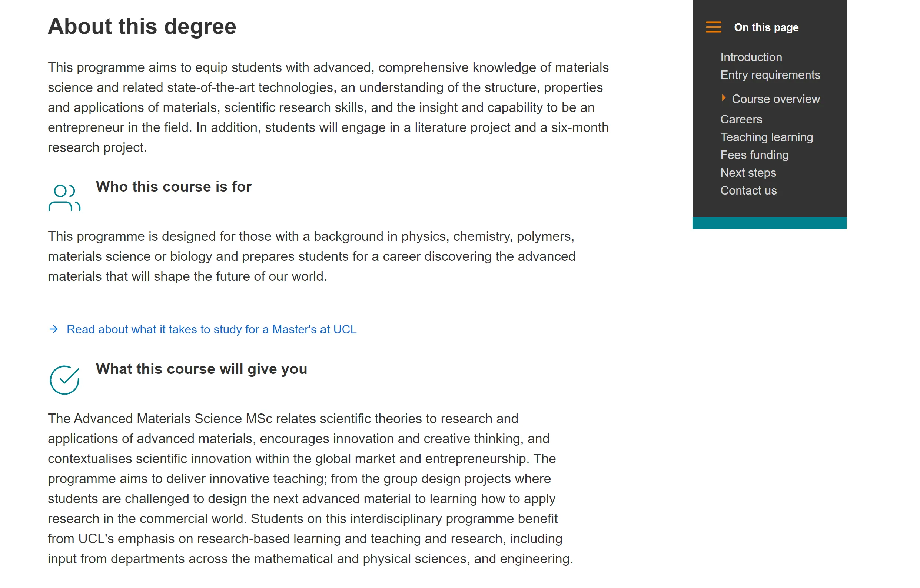Image resolution: width=920 pixels, height=588 pixels.
Task: Open Contact us from the sidebar
Action: pos(748,190)
